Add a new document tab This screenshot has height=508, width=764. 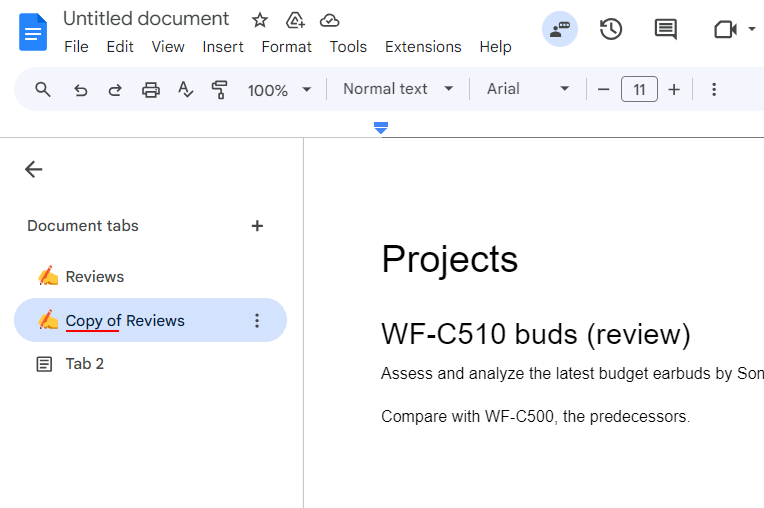257,226
